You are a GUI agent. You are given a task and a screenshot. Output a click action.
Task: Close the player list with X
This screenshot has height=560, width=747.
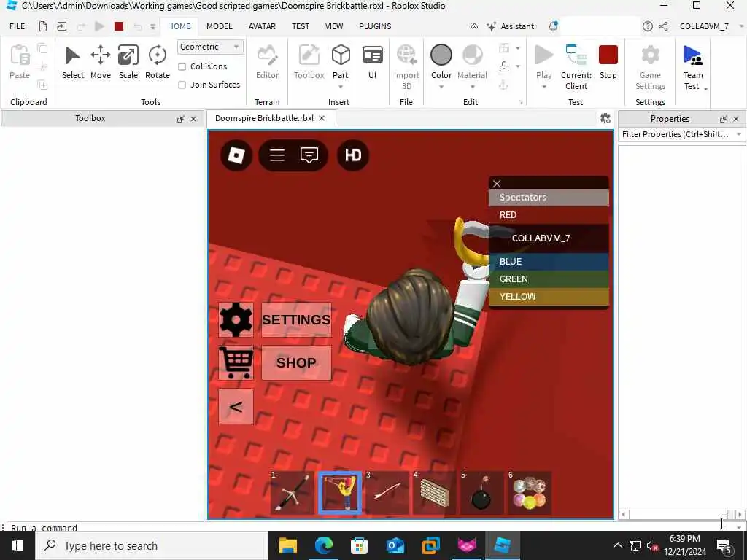click(497, 184)
